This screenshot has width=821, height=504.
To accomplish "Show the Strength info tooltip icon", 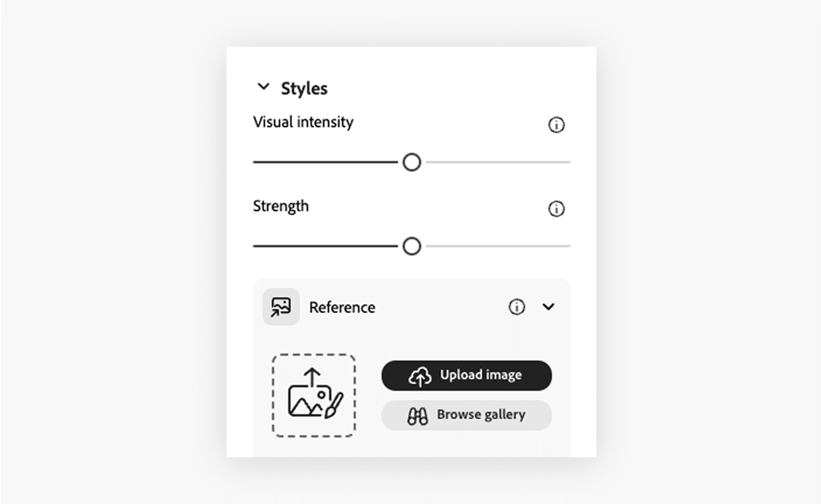I will click(556, 209).
